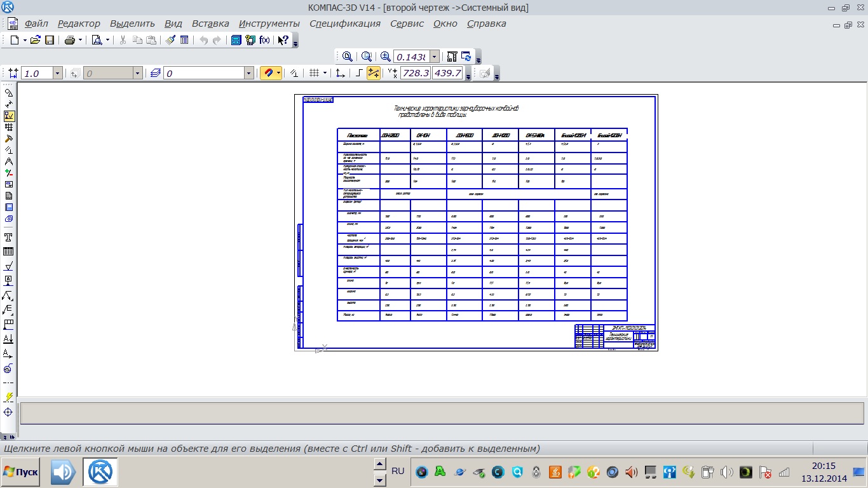
Task: Open the Вид menu
Action: (x=173, y=24)
